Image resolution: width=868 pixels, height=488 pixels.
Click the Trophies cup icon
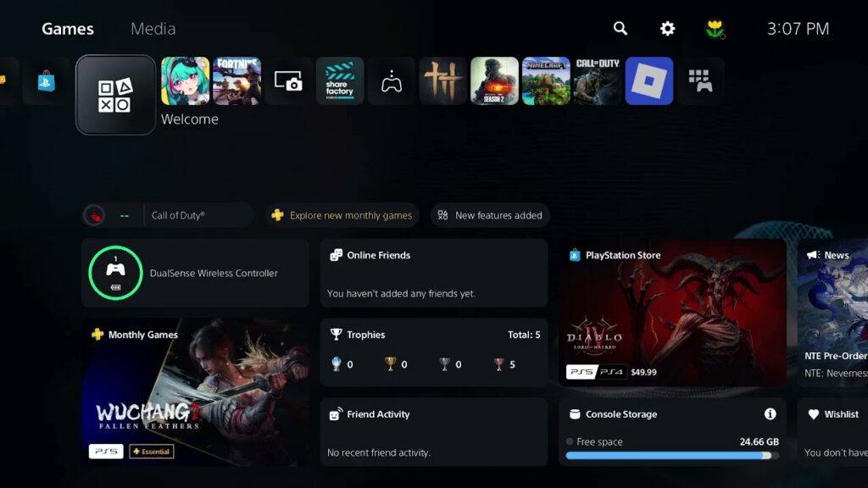click(336, 334)
